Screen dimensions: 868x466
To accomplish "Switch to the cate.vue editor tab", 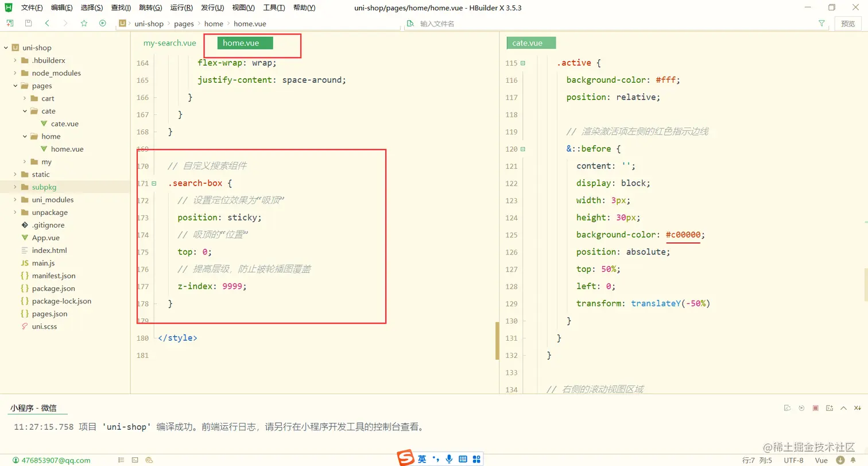I will tap(532, 43).
